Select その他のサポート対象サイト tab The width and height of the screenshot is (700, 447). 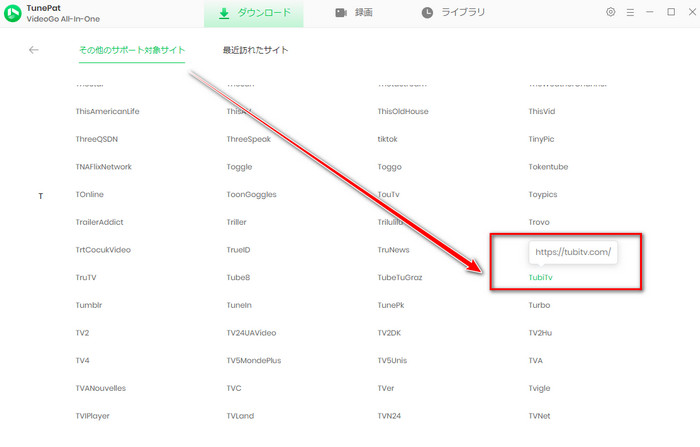tap(132, 50)
